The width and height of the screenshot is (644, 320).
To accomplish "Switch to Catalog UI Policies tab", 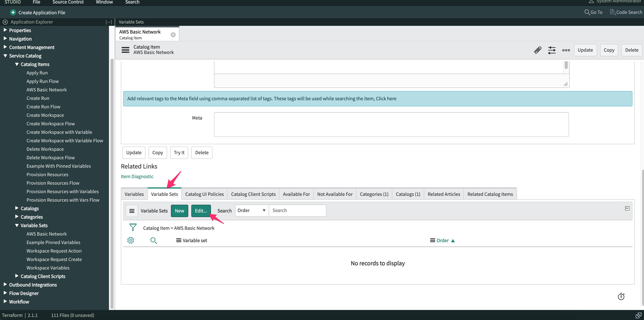I will [204, 194].
